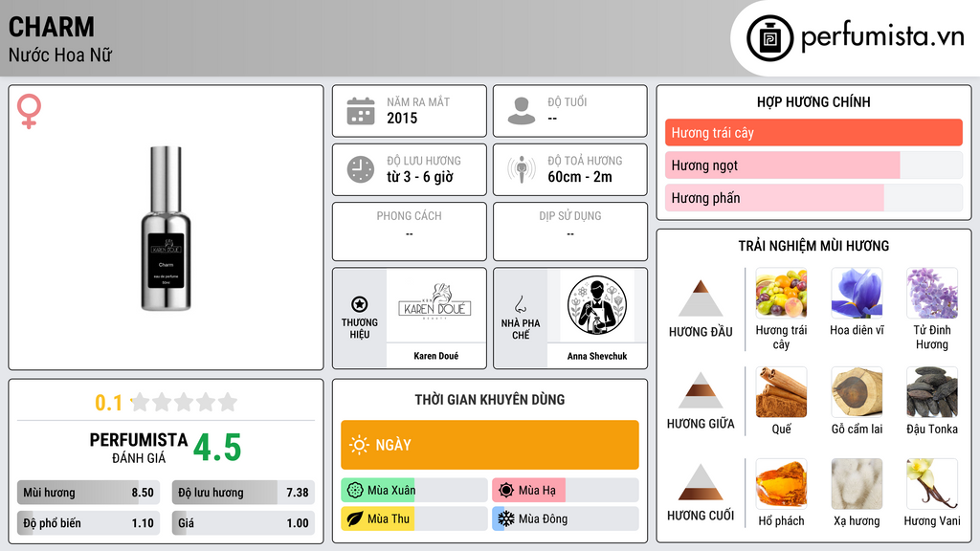Click the snowflake icon for Mùa Đông
The image size is (980, 551).
(x=506, y=518)
